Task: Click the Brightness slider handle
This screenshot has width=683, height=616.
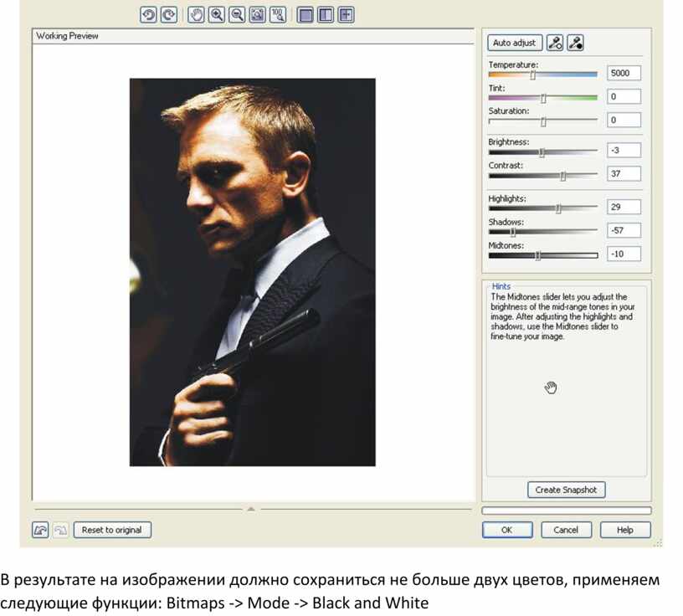Action: pyautogui.click(x=542, y=152)
